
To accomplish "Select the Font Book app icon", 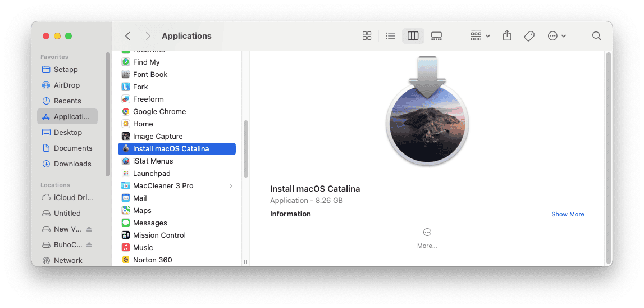I will coord(126,74).
